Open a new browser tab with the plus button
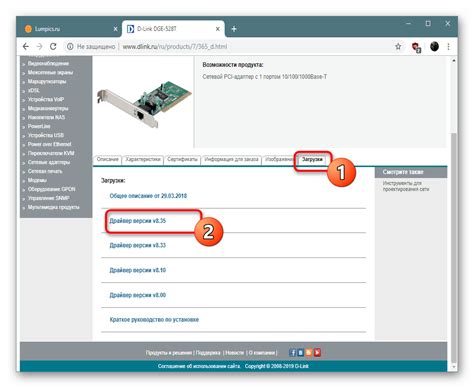 click(234, 29)
